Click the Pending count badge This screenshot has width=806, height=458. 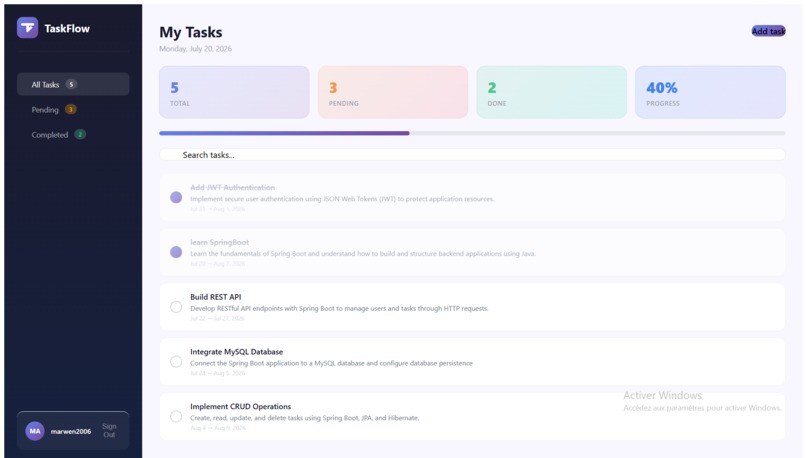70,109
